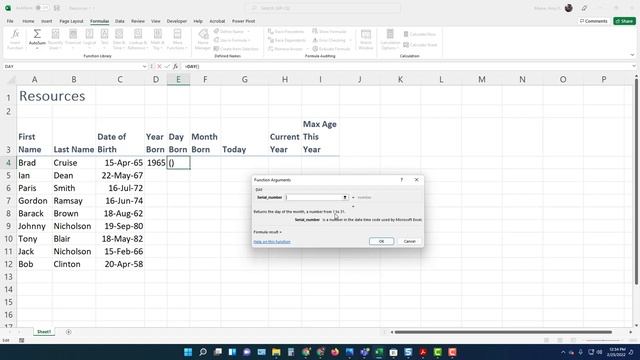Viewport: 640px width, 360px height.
Task: Click Calculate Sheet
Action: (420, 45)
